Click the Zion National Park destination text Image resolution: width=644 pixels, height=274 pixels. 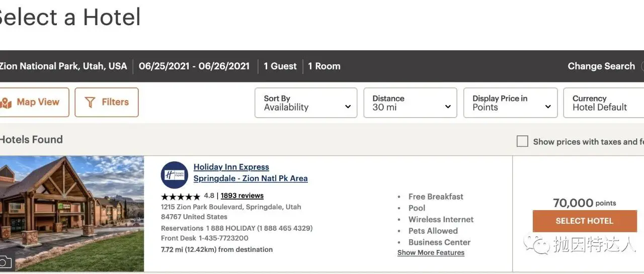(x=63, y=66)
